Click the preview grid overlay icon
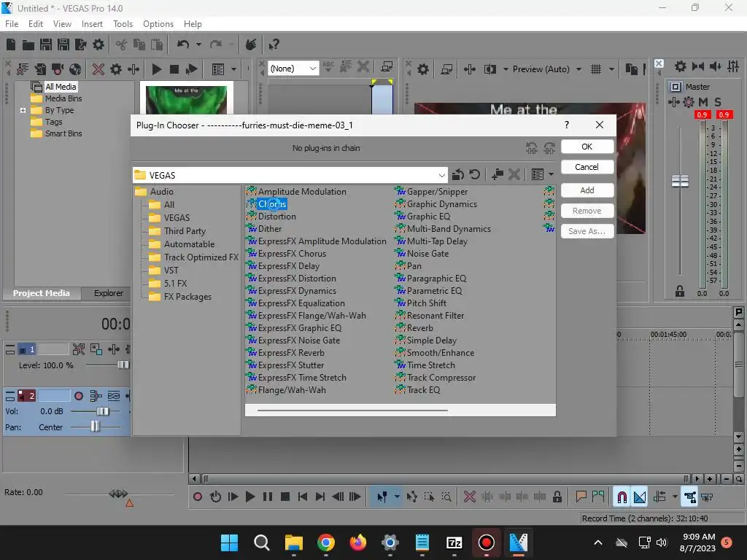Screen dimensions: 747x560 click(x=595, y=69)
